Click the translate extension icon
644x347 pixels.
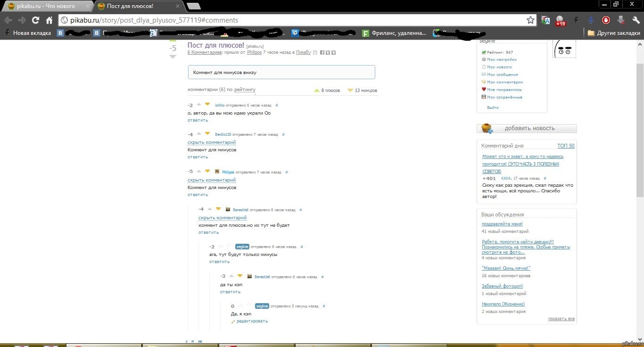[545, 20]
